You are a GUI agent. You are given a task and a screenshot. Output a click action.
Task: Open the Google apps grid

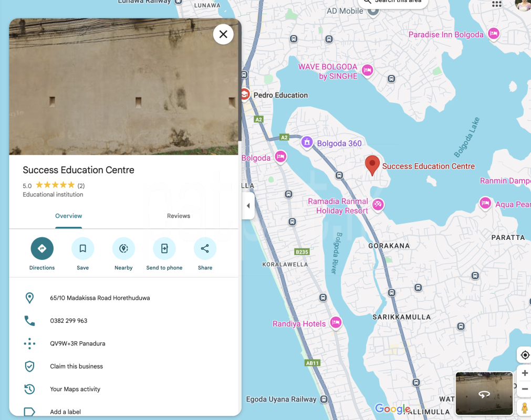coord(496,4)
